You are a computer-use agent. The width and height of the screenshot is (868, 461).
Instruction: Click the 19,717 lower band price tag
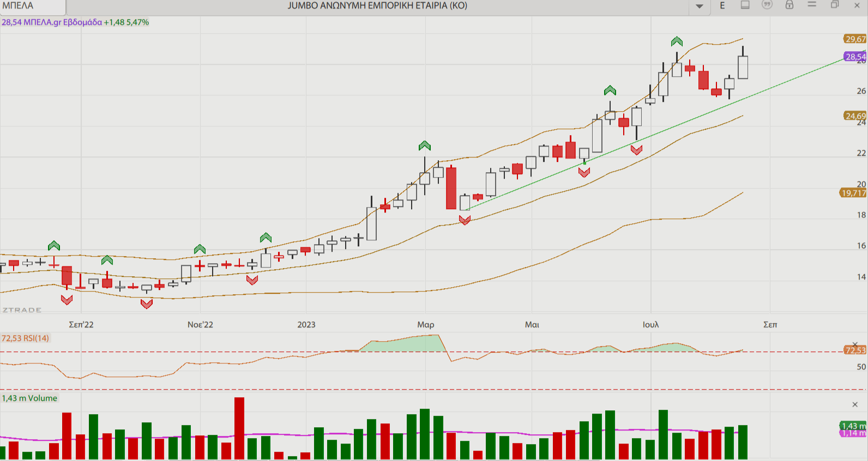click(x=853, y=193)
